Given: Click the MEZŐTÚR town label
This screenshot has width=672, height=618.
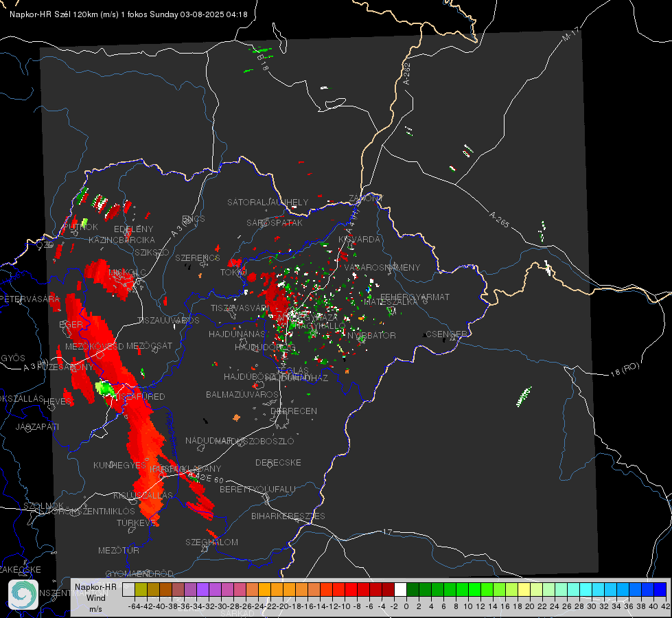Looking at the screenshot, I should pyautogui.click(x=119, y=550).
